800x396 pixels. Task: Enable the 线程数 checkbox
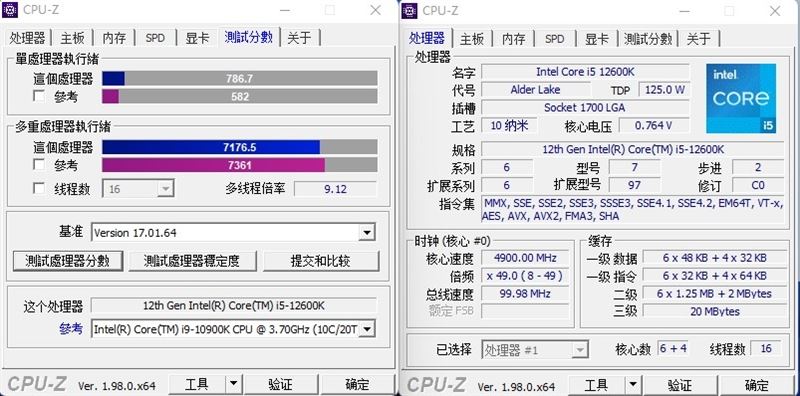pyautogui.click(x=39, y=188)
